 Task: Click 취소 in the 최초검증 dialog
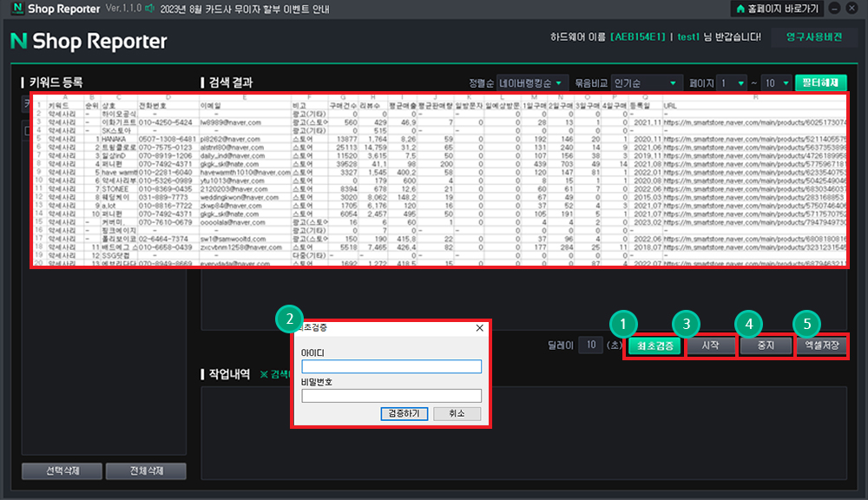coord(457,413)
